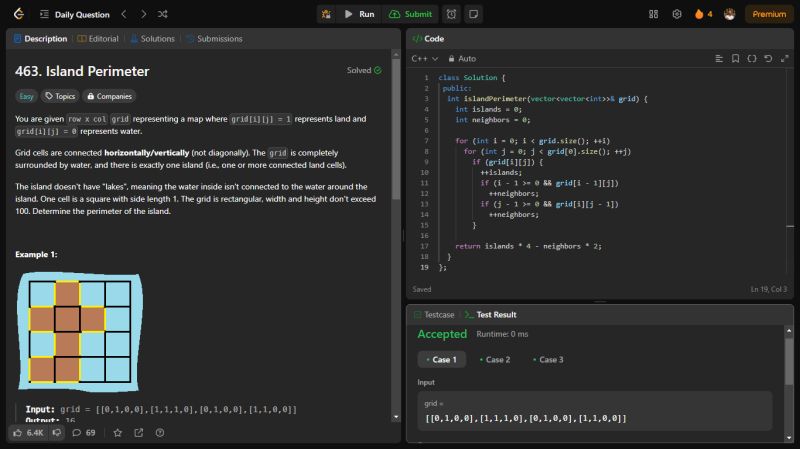Upvote the problem with thumbs up

[19, 433]
